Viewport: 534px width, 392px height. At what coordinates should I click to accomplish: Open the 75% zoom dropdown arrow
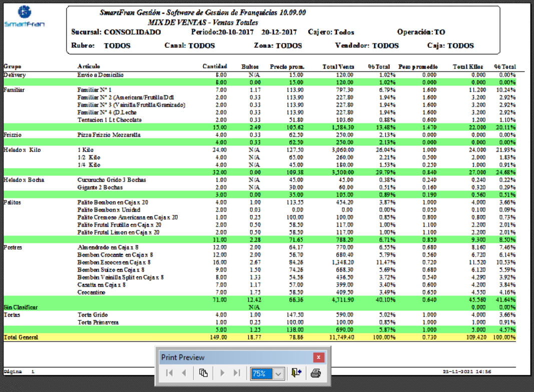pos(279,373)
